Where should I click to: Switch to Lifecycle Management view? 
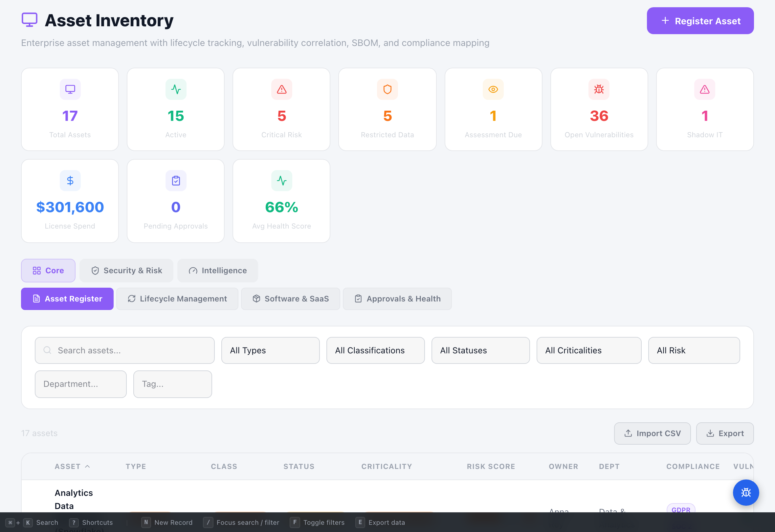(x=177, y=299)
